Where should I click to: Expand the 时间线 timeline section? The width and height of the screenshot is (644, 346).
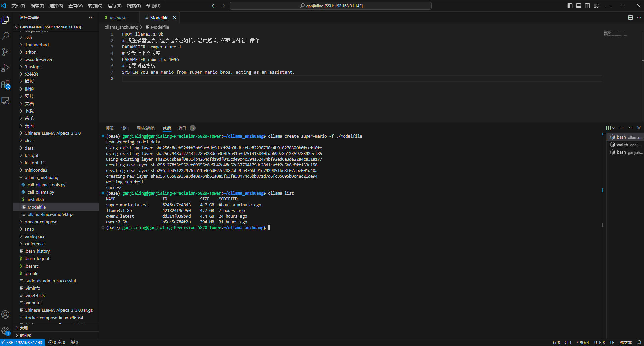click(x=56, y=335)
